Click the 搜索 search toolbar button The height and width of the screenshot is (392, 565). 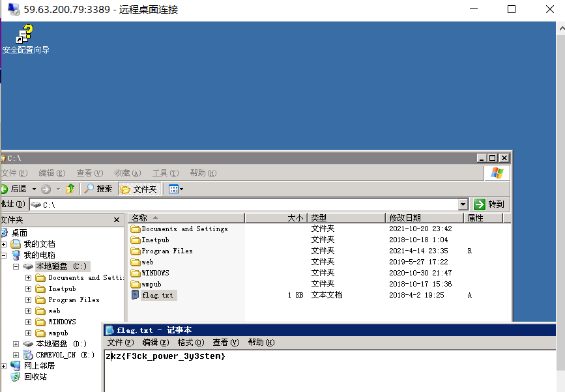98,189
